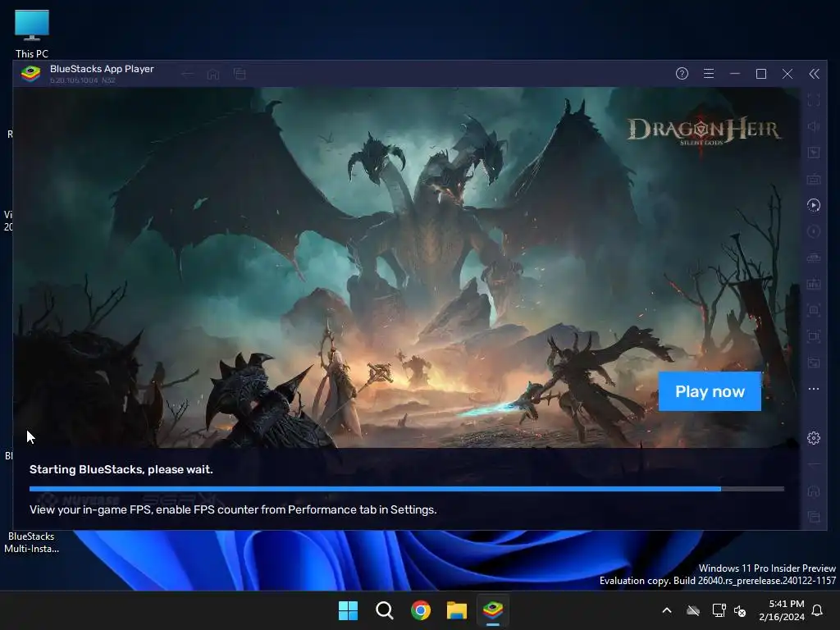Click the back arrow in BlueStacks title bar
The width and height of the screenshot is (840, 630).
pyautogui.click(x=187, y=74)
